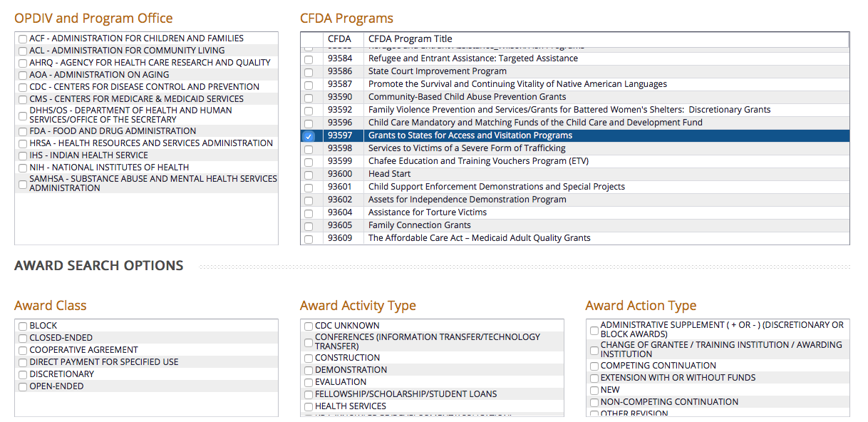Enable NON-COMPETING CONTINUATION action type

tap(594, 403)
